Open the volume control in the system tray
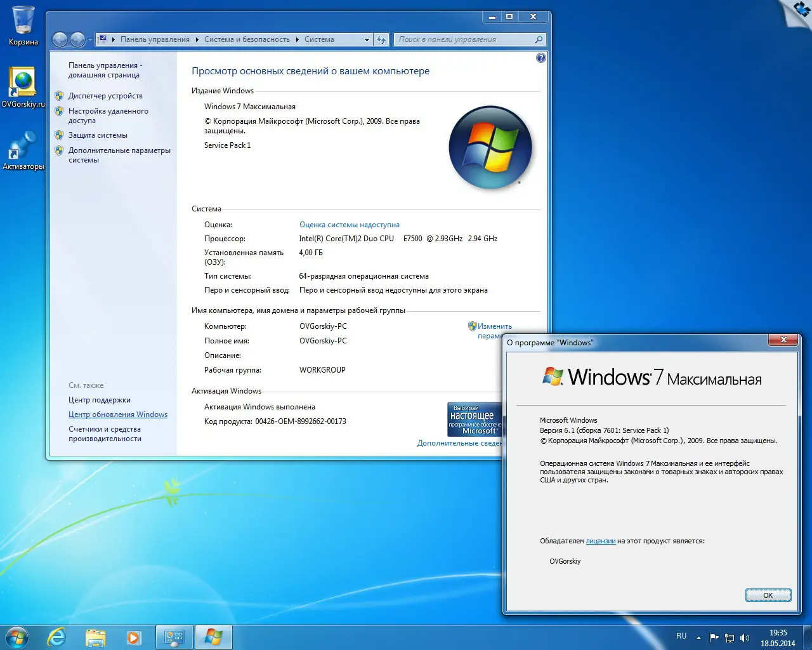 point(746,638)
